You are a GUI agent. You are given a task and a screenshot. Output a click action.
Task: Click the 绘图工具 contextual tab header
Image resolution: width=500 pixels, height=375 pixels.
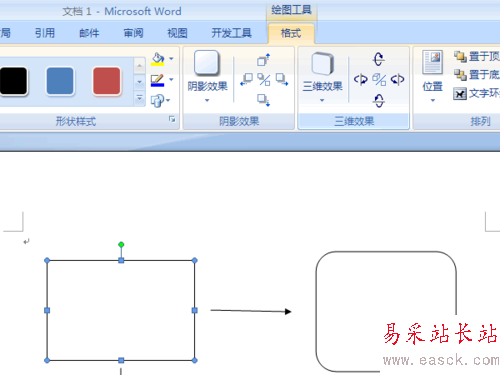291,10
